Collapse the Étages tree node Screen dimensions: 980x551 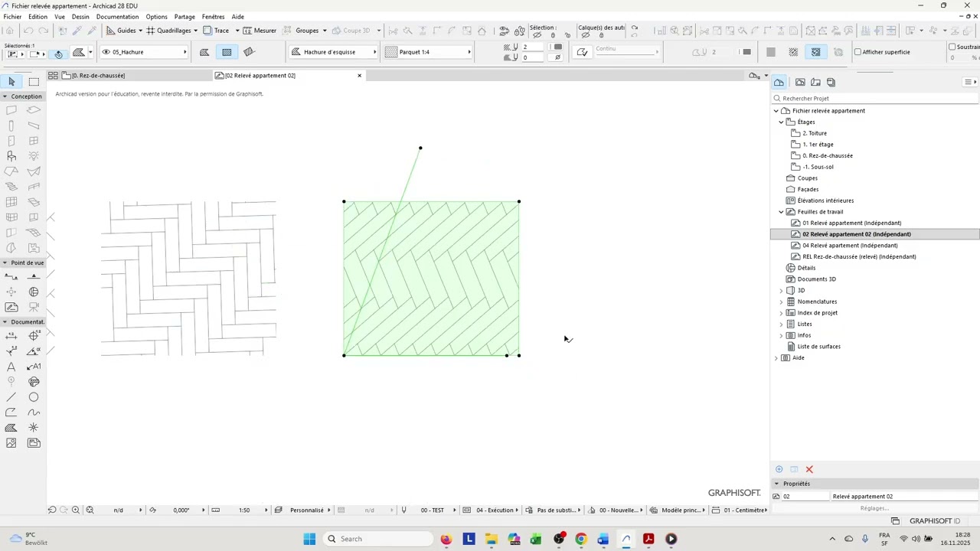coord(782,122)
